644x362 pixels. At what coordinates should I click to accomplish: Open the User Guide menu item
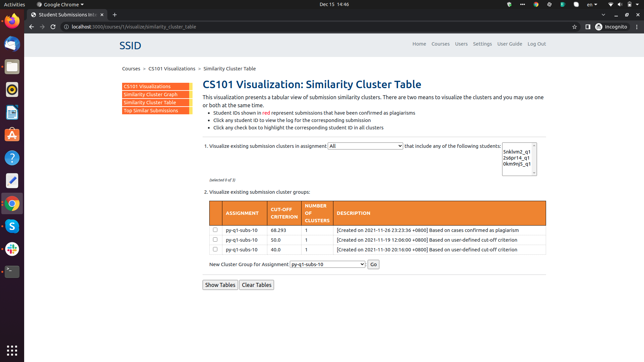[509, 44]
